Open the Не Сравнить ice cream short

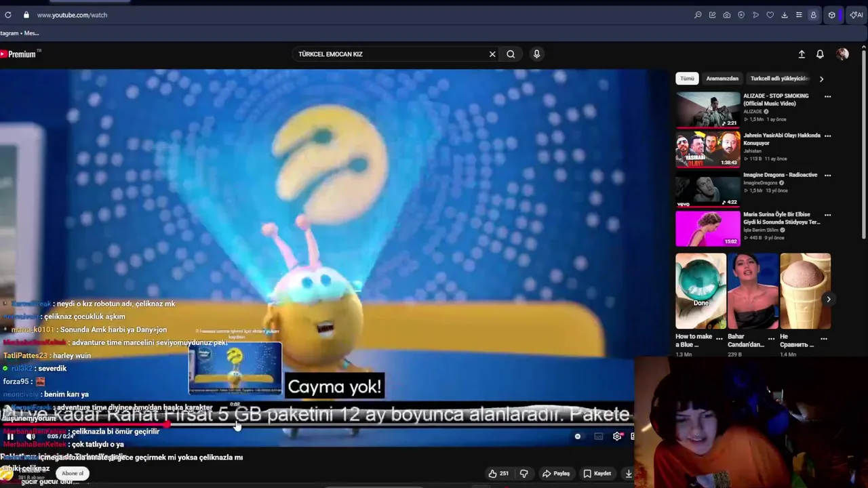805,291
